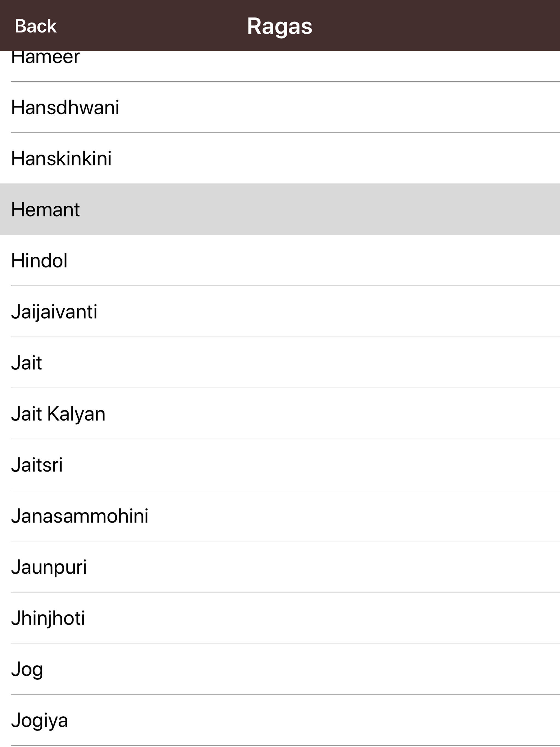The image size is (560, 747).
Task: Choose Hanskinkini from the list
Action: (x=61, y=158)
